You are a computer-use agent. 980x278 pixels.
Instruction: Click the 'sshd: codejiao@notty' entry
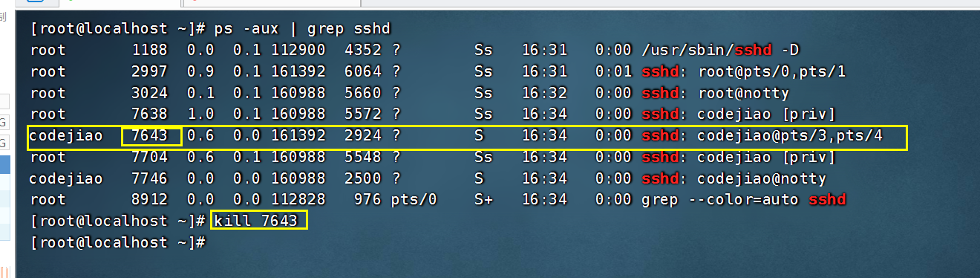pos(734,178)
